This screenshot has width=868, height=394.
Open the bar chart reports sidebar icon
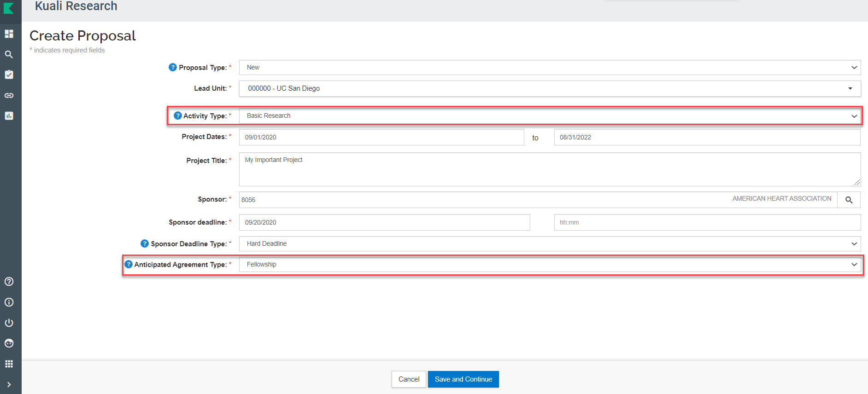[x=9, y=116]
